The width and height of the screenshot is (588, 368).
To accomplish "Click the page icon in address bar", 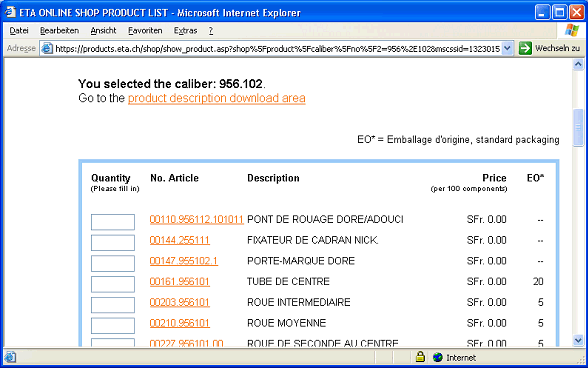I will pyautogui.click(x=47, y=48).
